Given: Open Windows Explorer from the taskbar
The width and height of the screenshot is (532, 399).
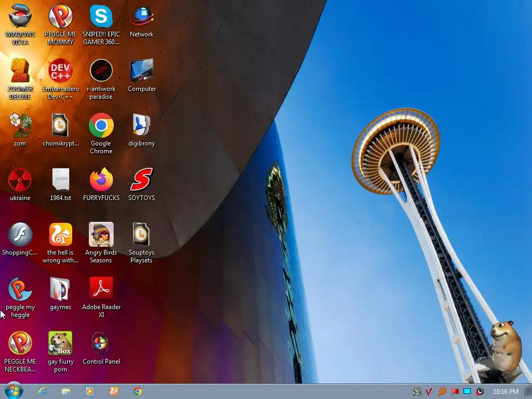Looking at the screenshot, I should 66,392.
